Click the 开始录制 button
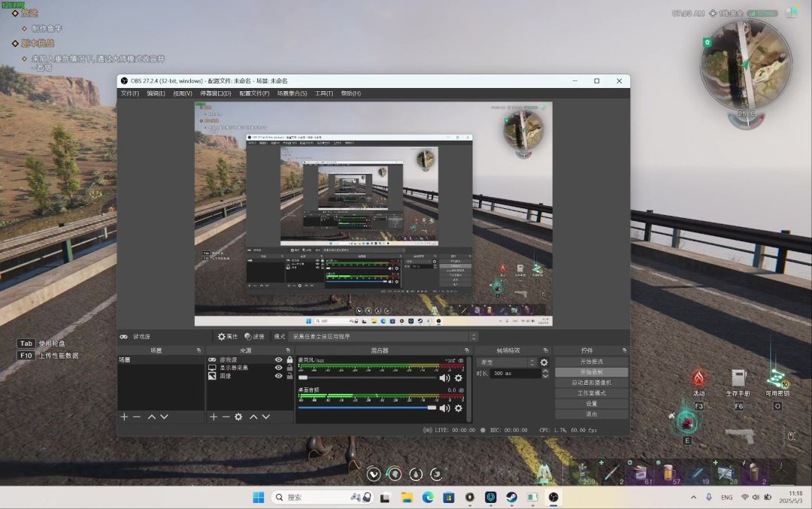The image size is (812, 509). click(x=592, y=372)
